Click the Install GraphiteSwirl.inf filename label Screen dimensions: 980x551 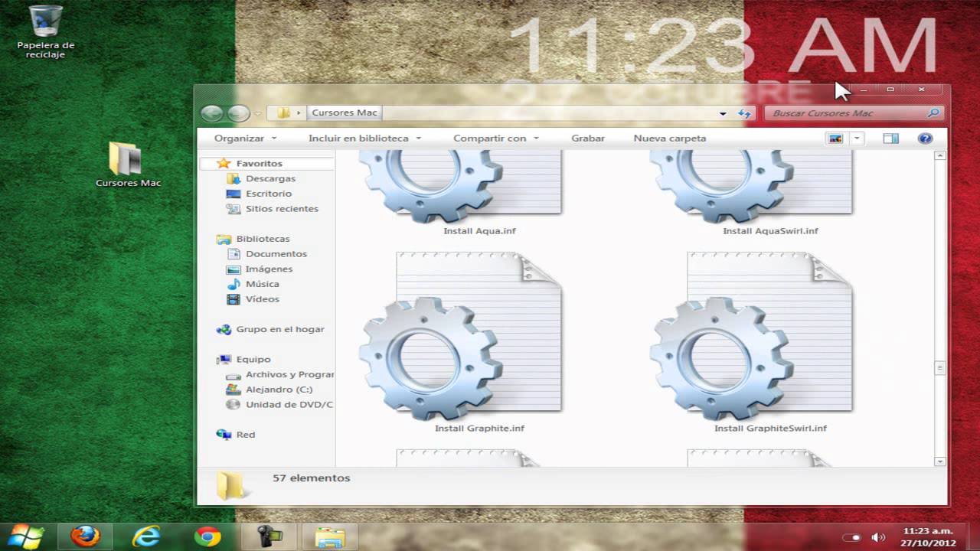tap(771, 429)
